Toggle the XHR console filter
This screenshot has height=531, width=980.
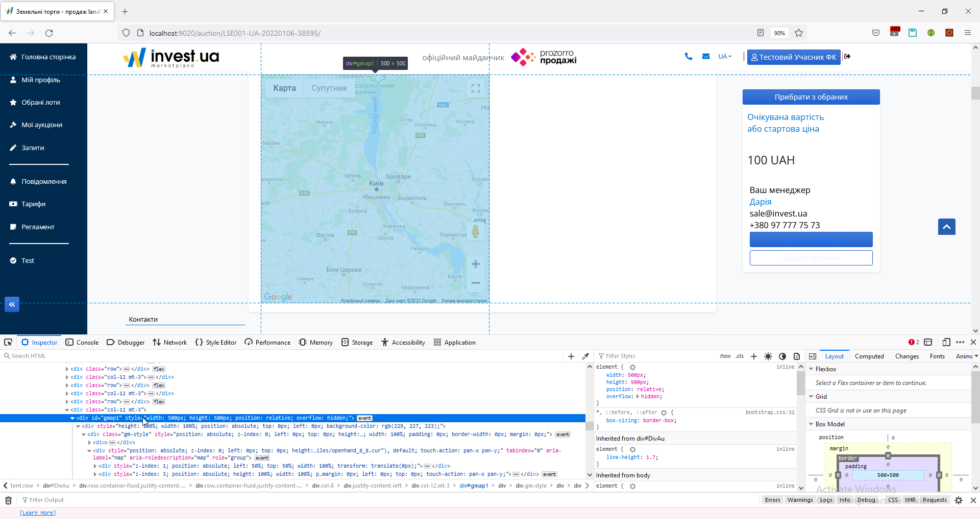[910, 500]
